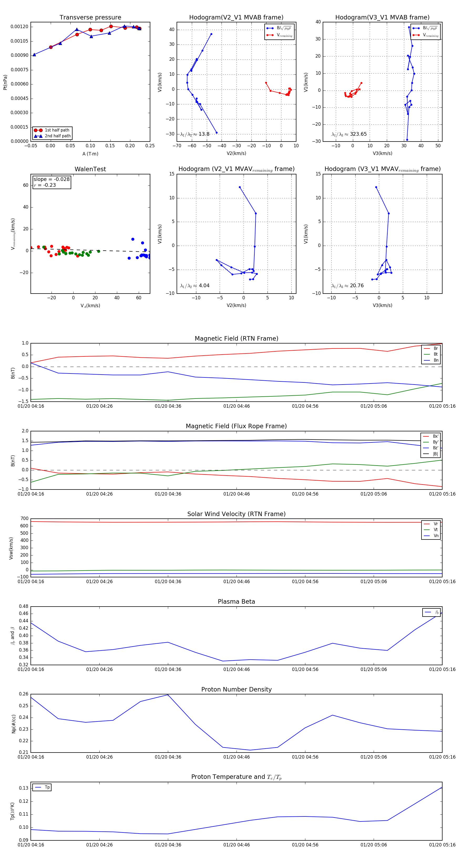Click the 'WalenTest' plot title
The width and height of the screenshot is (473, 868).
coord(90,169)
